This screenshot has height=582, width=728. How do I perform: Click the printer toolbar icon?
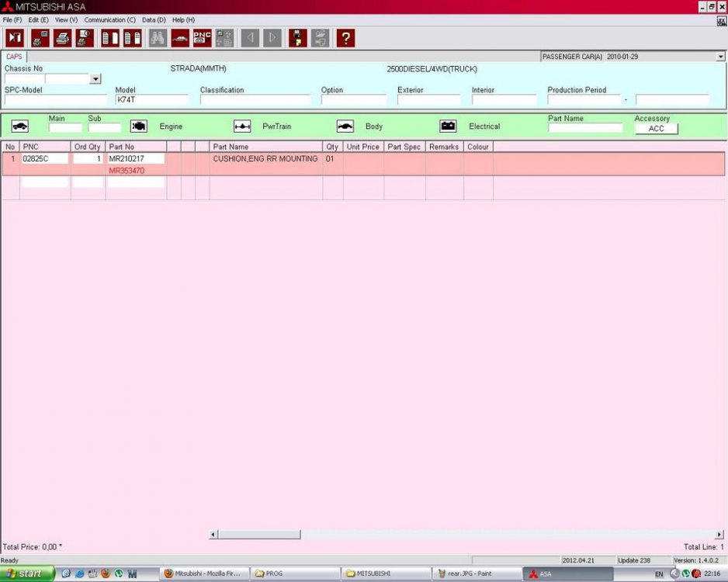[62, 37]
